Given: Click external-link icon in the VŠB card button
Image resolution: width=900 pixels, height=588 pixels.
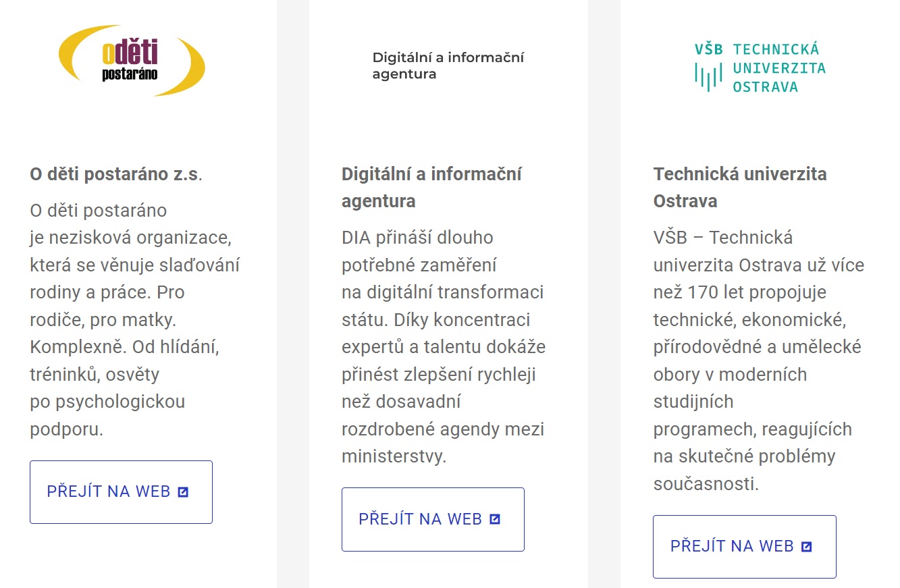Looking at the screenshot, I should [x=806, y=547].
